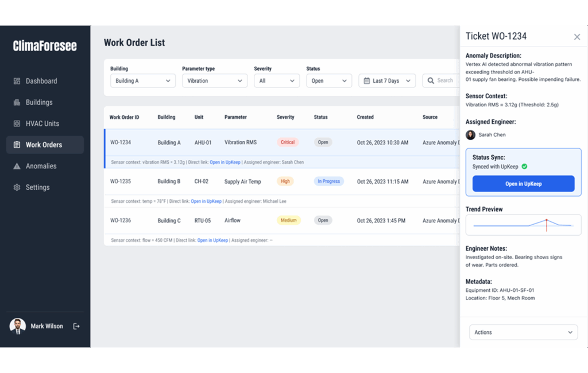588x373 pixels.
Task: Go to Work Orders in sidebar
Action: pyautogui.click(x=45, y=145)
